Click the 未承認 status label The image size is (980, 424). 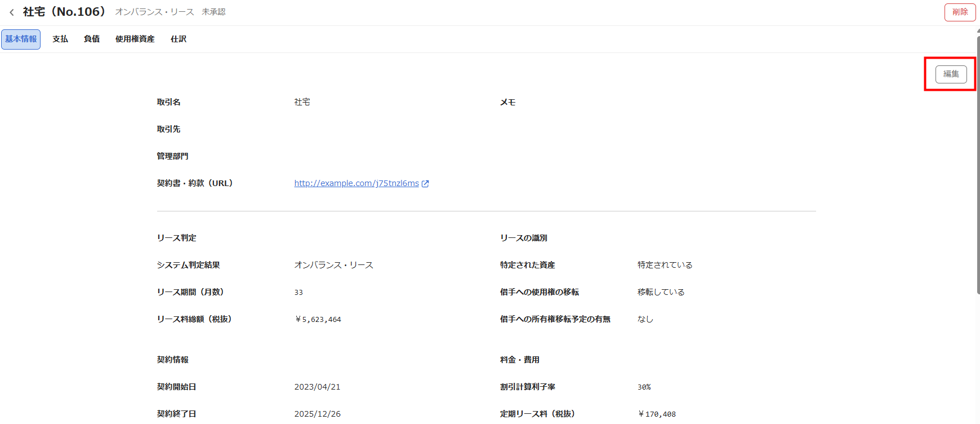(x=213, y=12)
